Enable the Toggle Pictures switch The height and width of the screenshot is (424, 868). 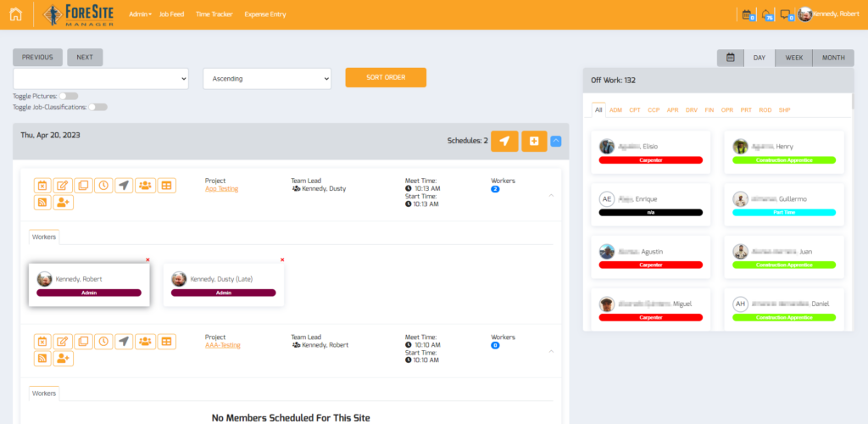click(68, 96)
